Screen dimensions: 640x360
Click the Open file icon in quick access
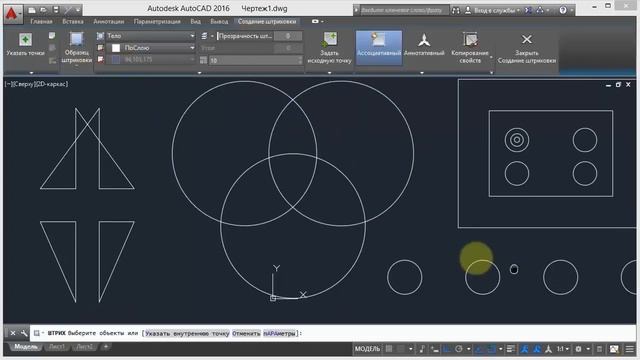44,9
